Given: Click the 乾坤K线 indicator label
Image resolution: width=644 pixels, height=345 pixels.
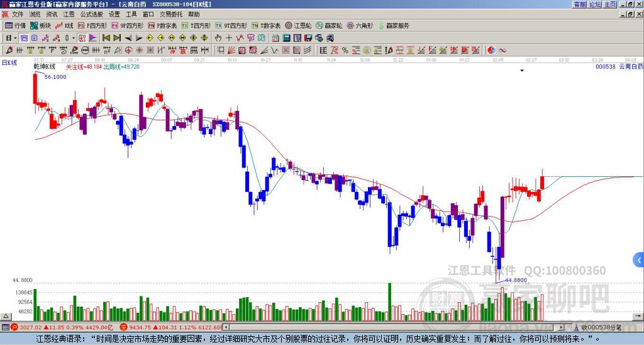Looking at the screenshot, I should 45,67.
